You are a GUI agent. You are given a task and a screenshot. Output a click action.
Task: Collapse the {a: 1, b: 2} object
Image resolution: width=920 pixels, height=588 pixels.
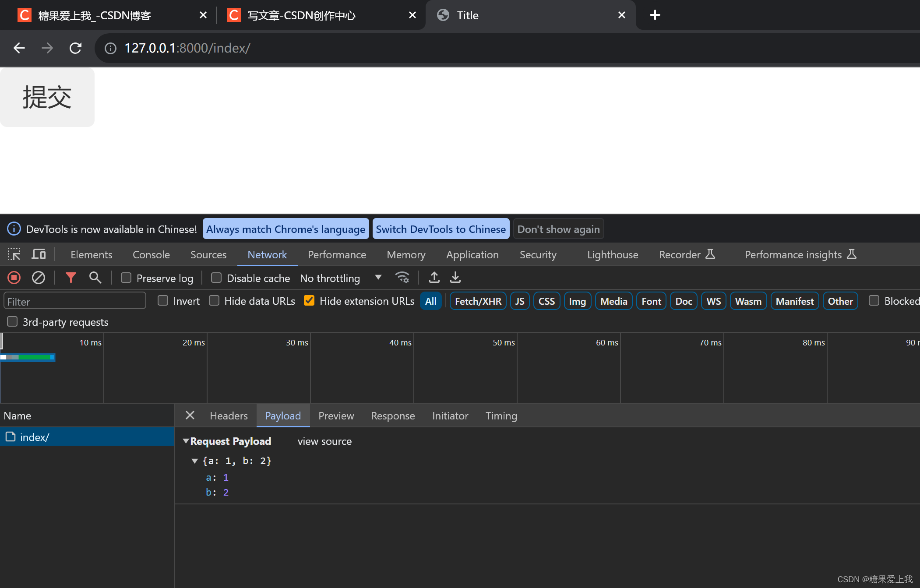[195, 461]
